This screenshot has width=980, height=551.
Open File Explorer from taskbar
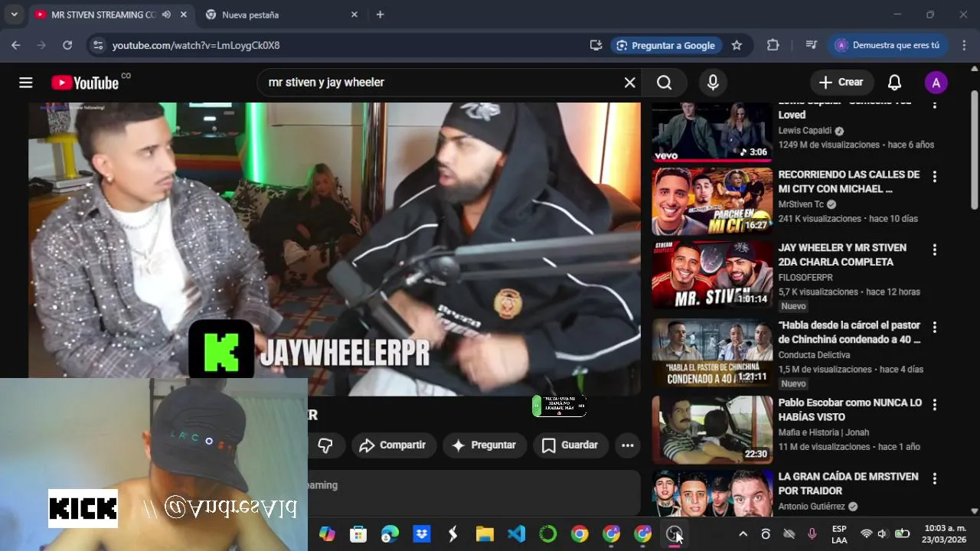pyautogui.click(x=485, y=534)
